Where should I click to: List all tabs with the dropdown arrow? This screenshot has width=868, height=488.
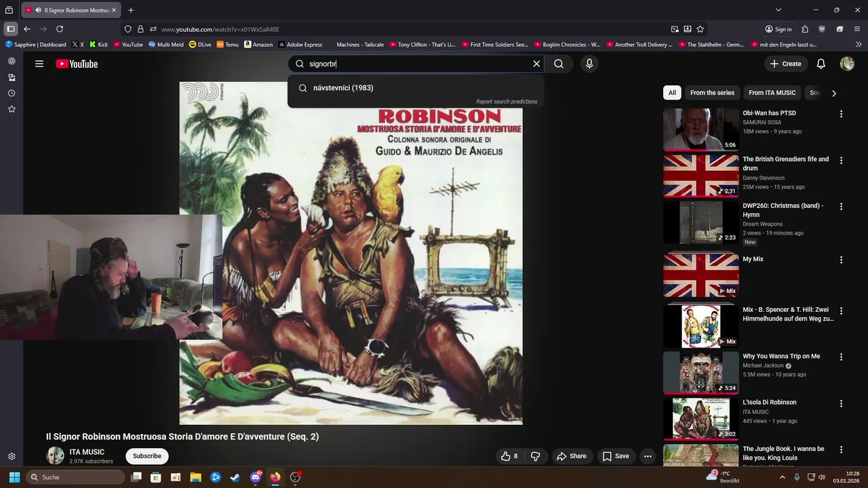[x=778, y=10]
